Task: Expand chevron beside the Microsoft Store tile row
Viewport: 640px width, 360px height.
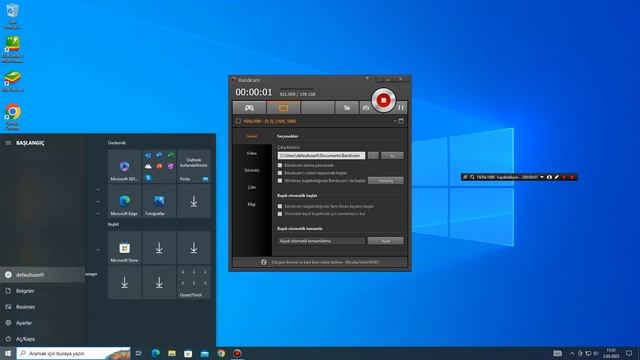Action: 98,249
